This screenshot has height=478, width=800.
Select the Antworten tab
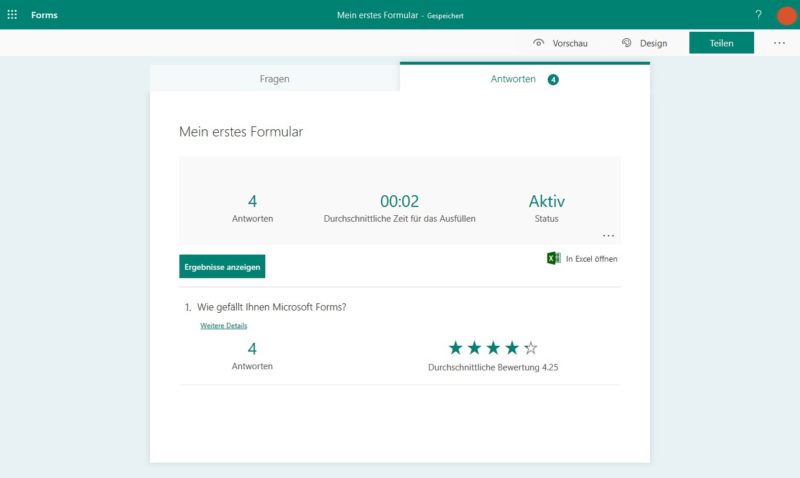click(x=525, y=79)
